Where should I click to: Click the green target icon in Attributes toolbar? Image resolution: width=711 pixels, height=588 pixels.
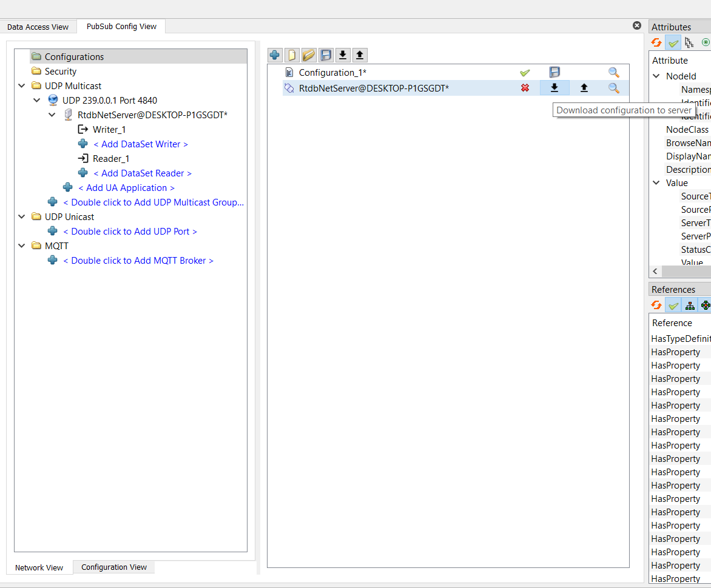coord(706,42)
